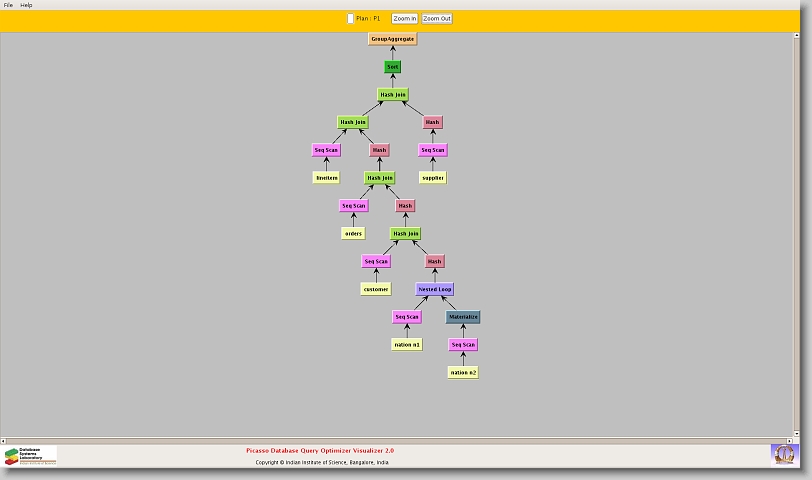Click the nation n2 table node
The height and width of the screenshot is (480, 812).
point(463,372)
